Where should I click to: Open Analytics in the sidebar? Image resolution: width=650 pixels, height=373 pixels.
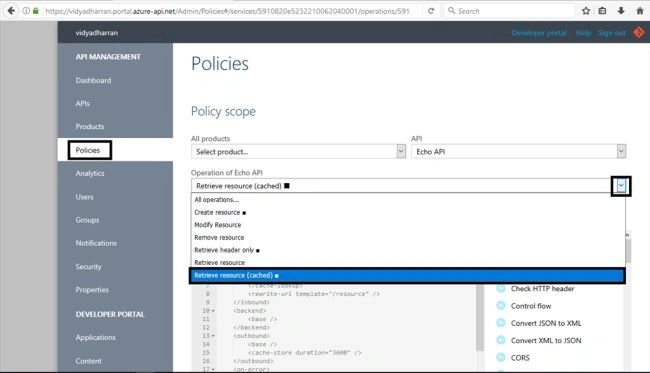point(90,173)
